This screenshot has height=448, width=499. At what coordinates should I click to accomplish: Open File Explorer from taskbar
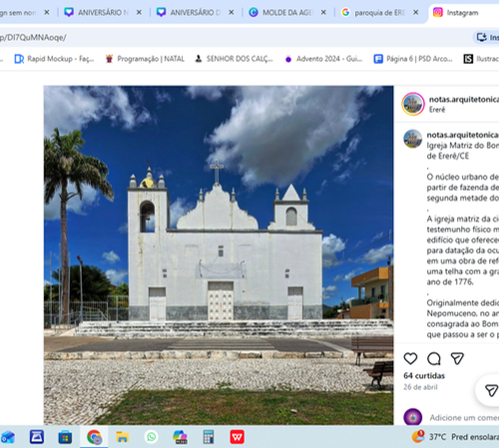123,437
